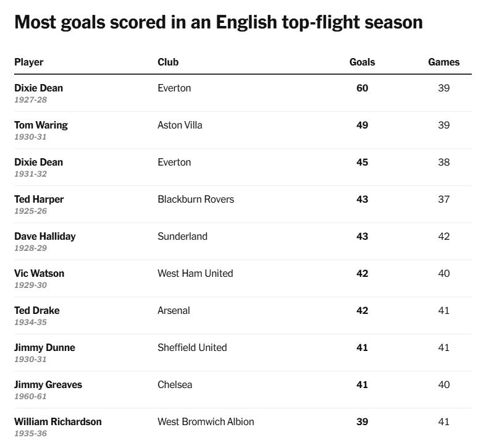This screenshot has width=481, height=448.
Task: Click Blackburn Rovers club cell
Action: pyautogui.click(x=196, y=199)
